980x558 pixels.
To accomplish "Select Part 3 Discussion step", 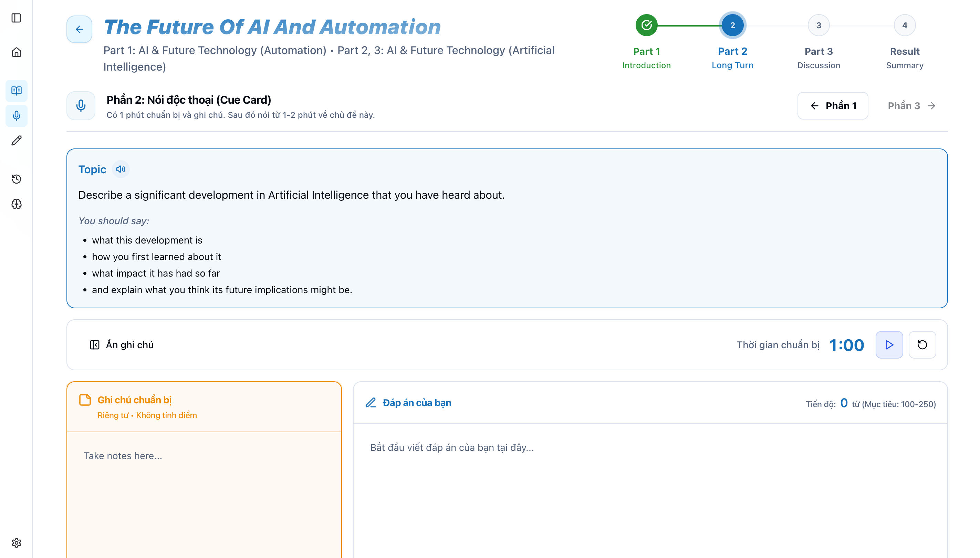I will pos(818,26).
